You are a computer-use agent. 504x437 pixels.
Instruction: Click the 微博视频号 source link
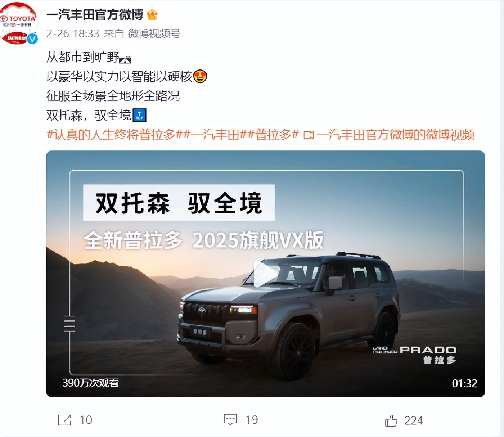coord(154,33)
